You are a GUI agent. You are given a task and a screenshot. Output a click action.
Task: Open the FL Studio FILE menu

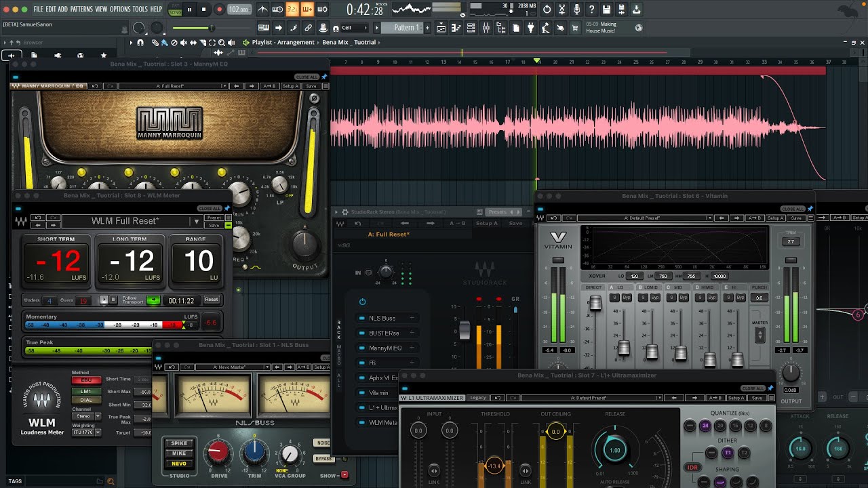[38, 9]
